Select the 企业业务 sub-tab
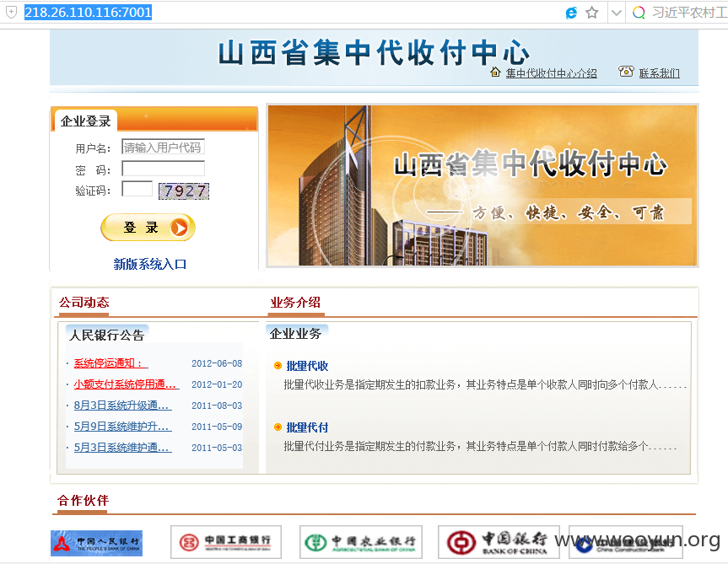 pyautogui.click(x=296, y=334)
